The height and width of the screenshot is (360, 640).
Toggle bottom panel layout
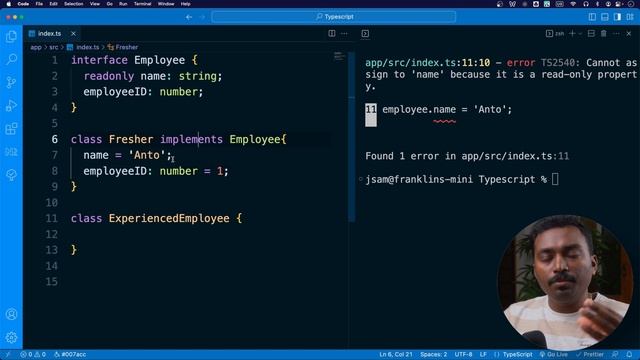click(605, 17)
